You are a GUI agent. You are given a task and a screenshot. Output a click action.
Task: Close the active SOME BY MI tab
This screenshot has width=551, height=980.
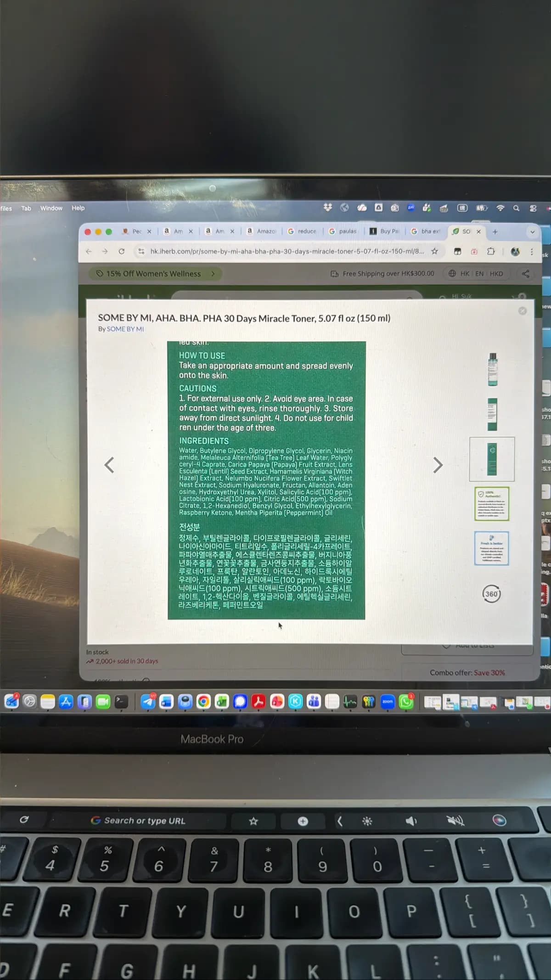(478, 231)
